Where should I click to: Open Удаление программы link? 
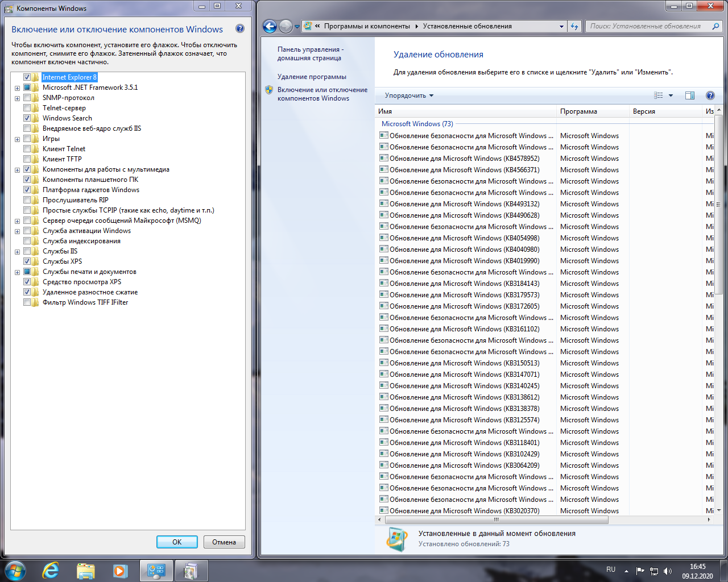[x=312, y=77]
